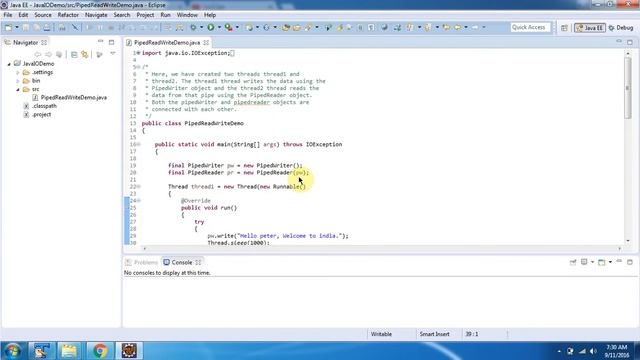Click the green Run button icon
Screen dimensions: 640x360
211,27
